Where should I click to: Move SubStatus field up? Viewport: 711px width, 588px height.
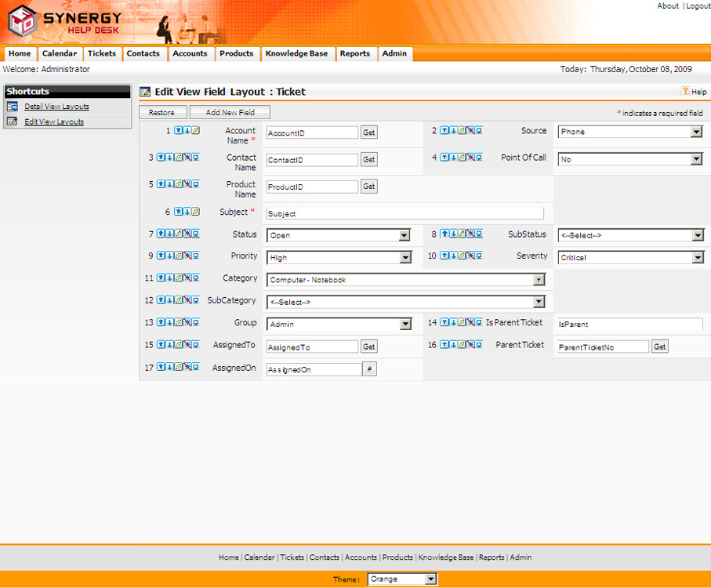444,234
